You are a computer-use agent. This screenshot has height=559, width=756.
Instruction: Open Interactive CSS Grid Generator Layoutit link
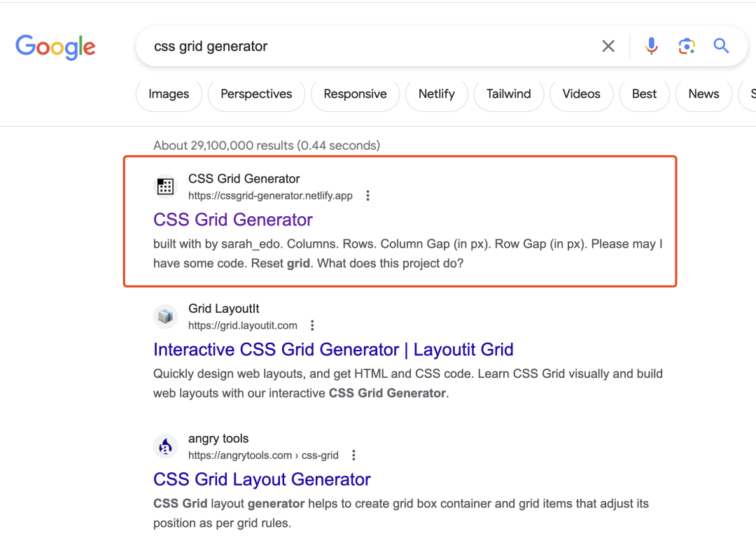tap(333, 350)
